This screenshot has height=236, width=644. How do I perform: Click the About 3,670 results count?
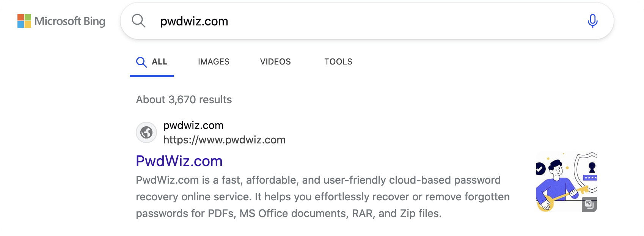[184, 100]
